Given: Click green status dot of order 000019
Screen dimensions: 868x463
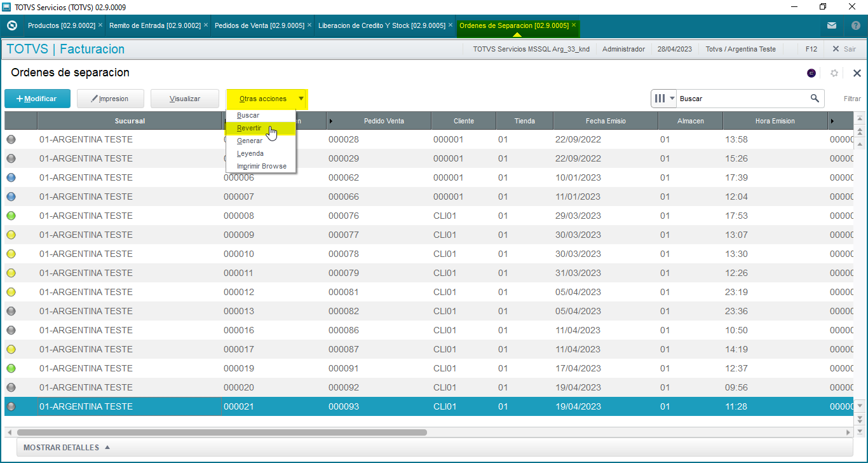Looking at the screenshot, I should click(x=11, y=368).
